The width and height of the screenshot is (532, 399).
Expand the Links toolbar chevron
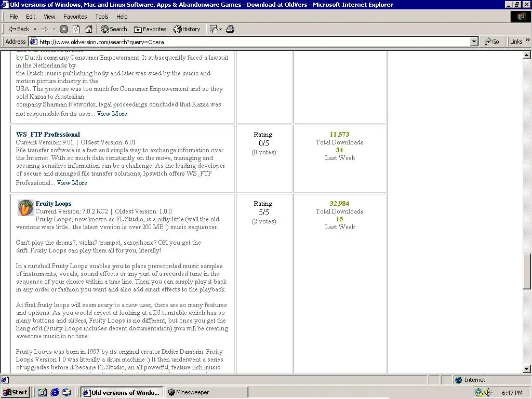click(528, 41)
